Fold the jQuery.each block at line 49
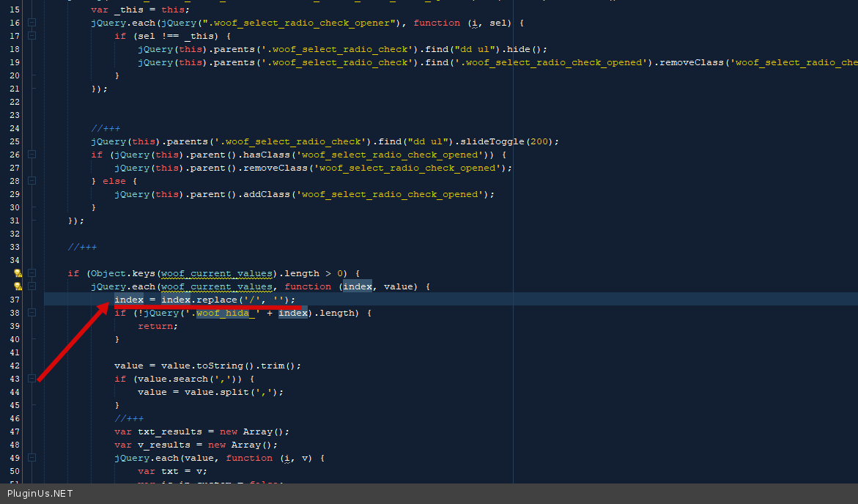The width and height of the screenshot is (858, 504). coord(32,458)
